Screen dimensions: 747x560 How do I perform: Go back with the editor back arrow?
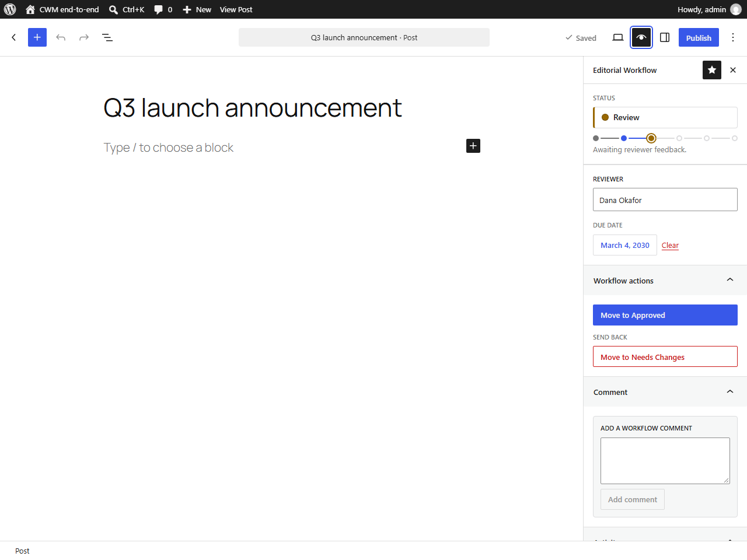(14, 37)
